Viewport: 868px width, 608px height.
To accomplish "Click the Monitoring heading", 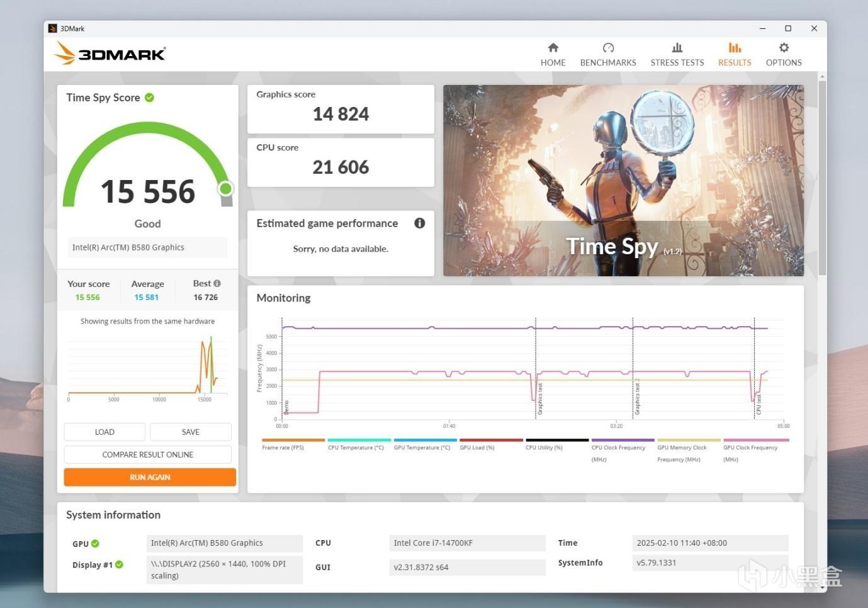I will (x=283, y=298).
